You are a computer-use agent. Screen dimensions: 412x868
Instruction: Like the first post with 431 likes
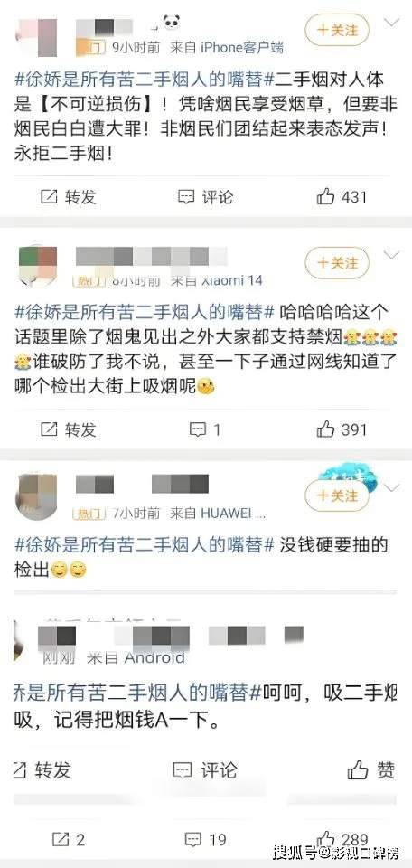point(342,196)
